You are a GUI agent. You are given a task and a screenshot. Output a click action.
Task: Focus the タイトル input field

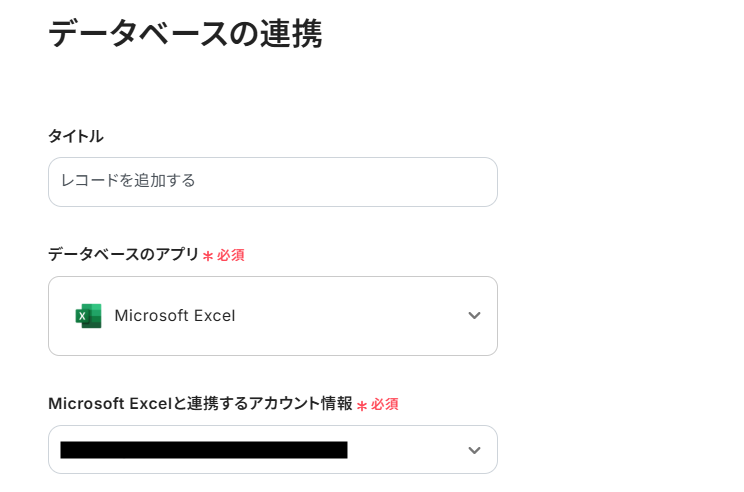click(272, 182)
